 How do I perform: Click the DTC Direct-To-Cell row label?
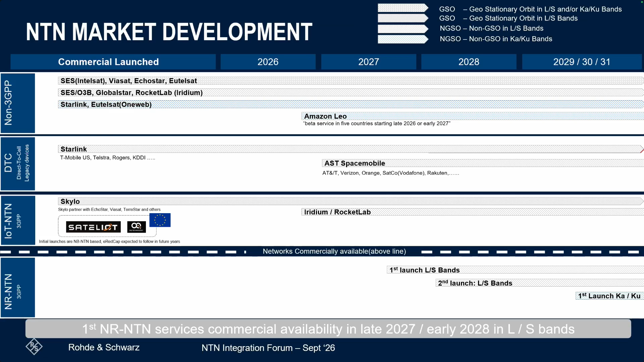[18, 164]
